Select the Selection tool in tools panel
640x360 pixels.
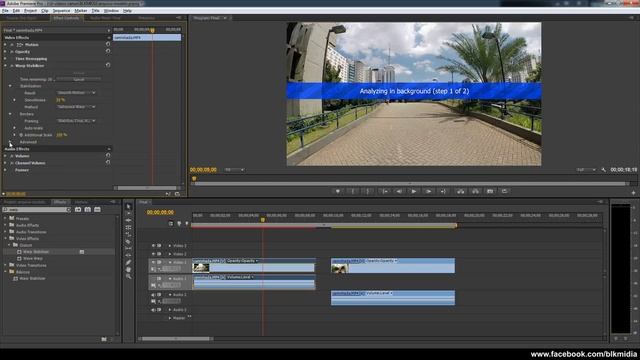pyautogui.click(x=128, y=207)
